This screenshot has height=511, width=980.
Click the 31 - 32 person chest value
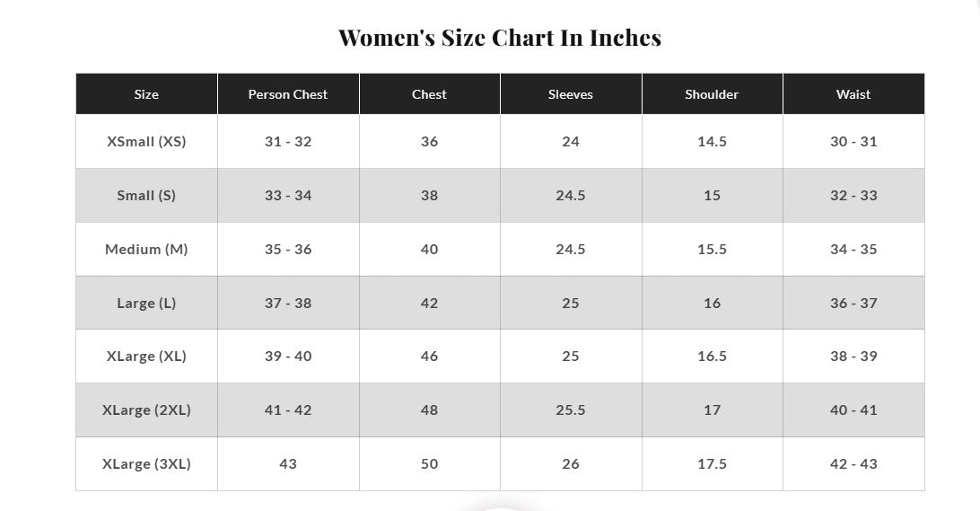click(288, 141)
